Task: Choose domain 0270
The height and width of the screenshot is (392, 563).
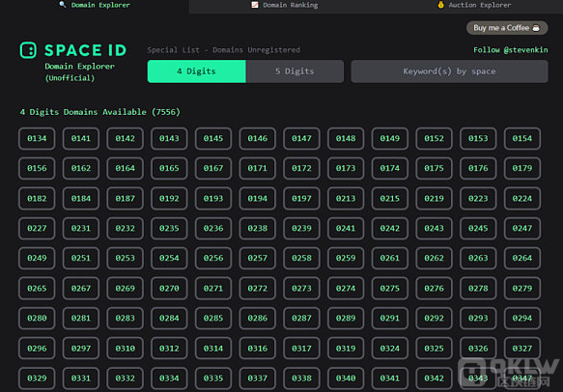Action: point(169,289)
